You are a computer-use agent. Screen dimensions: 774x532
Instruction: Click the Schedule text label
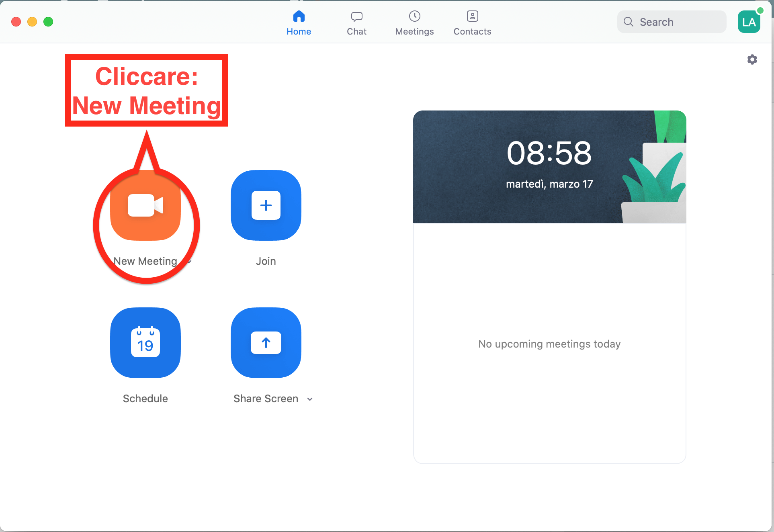pos(145,399)
